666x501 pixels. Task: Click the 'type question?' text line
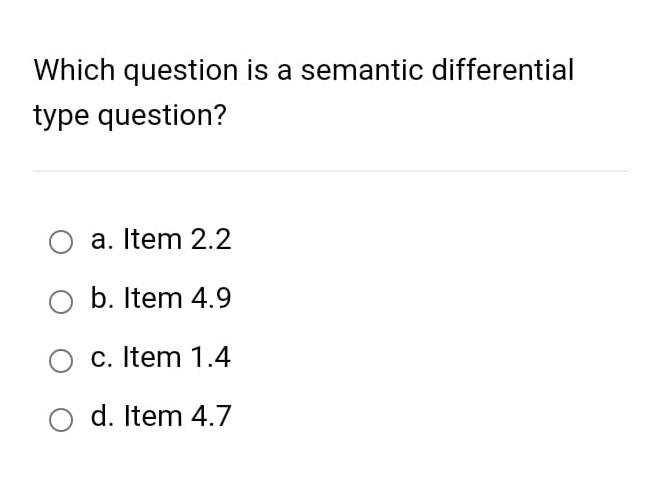[130, 115]
